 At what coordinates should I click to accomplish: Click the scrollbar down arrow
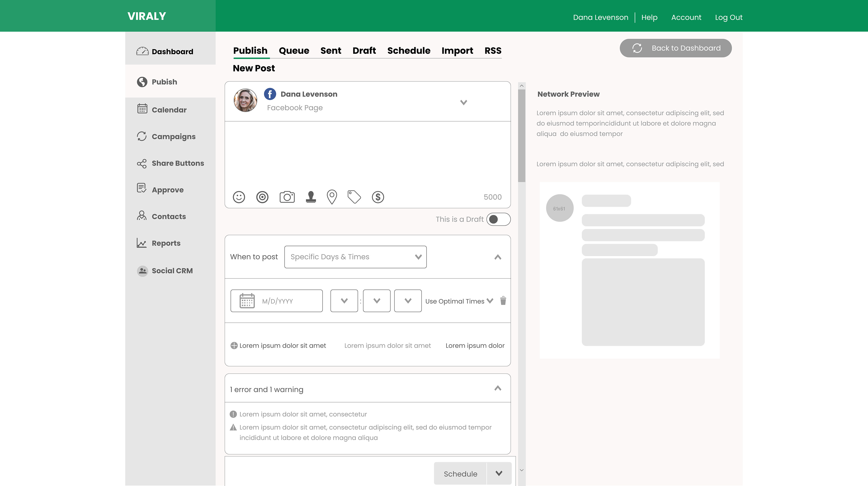tap(522, 470)
